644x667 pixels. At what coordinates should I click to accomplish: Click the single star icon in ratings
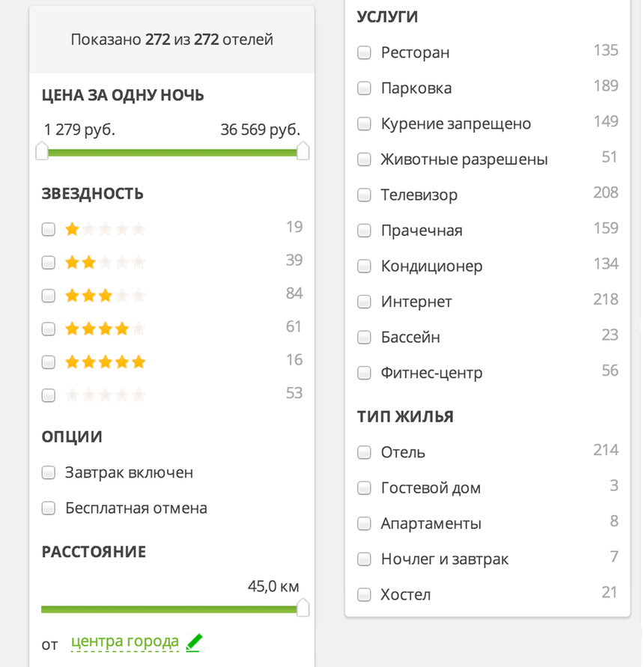click(72, 229)
